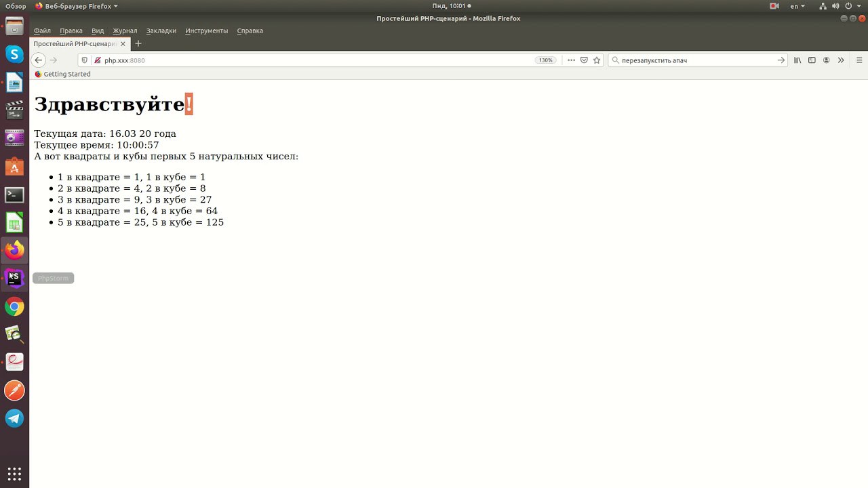Viewport: 868px width, 488px height.
Task: Click the screen recording indicator
Action: coord(774,6)
